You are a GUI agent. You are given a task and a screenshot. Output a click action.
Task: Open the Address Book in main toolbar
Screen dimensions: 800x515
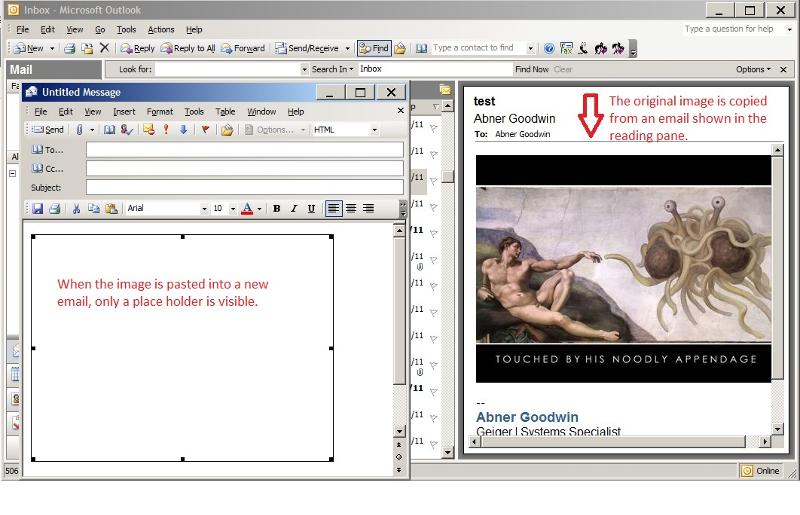point(421,48)
